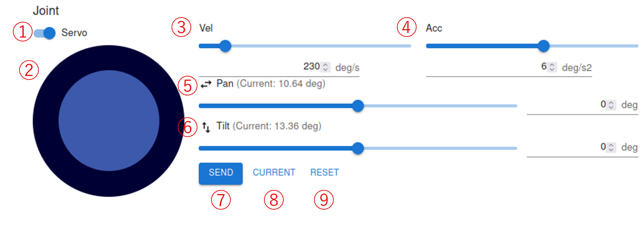
Task: Click the Tilt slider handle
Action: click(358, 148)
